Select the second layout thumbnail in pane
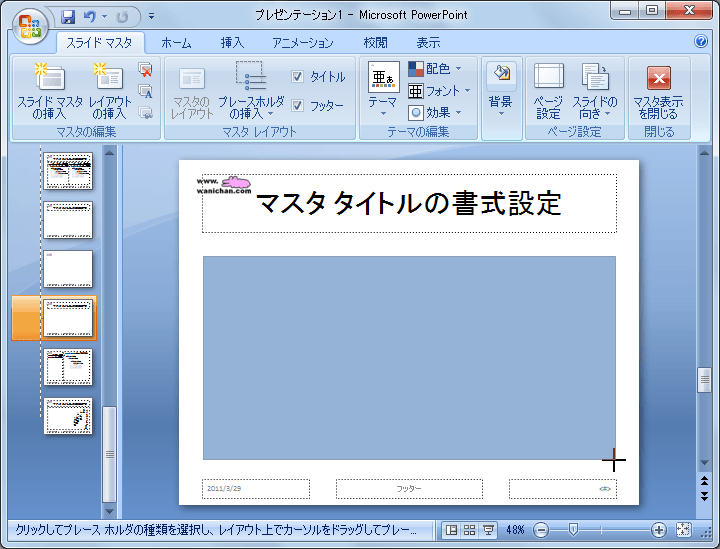 pyautogui.click(x=68, y=220)
